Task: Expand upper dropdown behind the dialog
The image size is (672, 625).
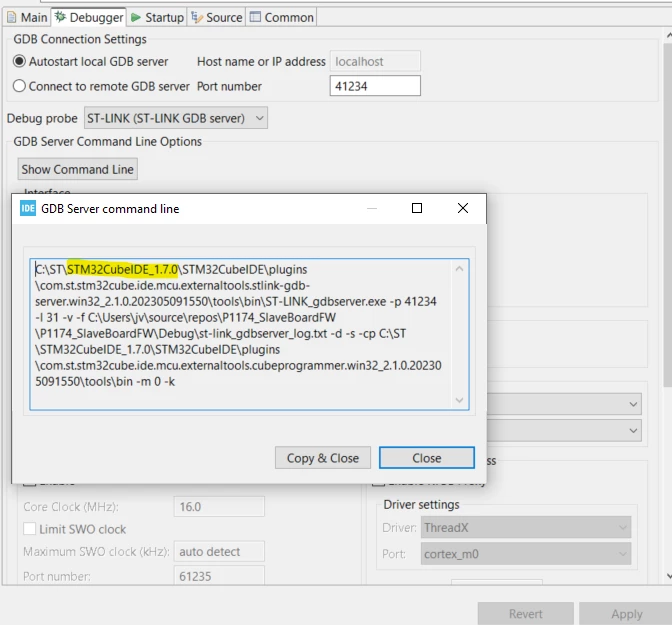Action: (x=633, y=404)
